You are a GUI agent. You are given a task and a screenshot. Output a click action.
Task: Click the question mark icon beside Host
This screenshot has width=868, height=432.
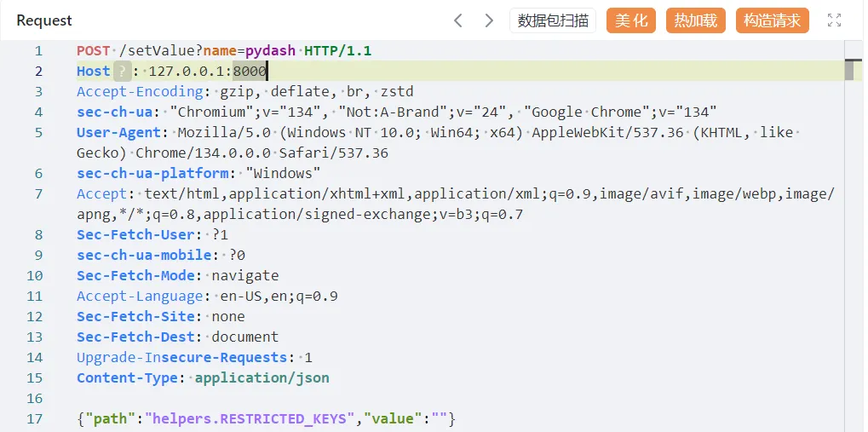[x=123, y=72]
